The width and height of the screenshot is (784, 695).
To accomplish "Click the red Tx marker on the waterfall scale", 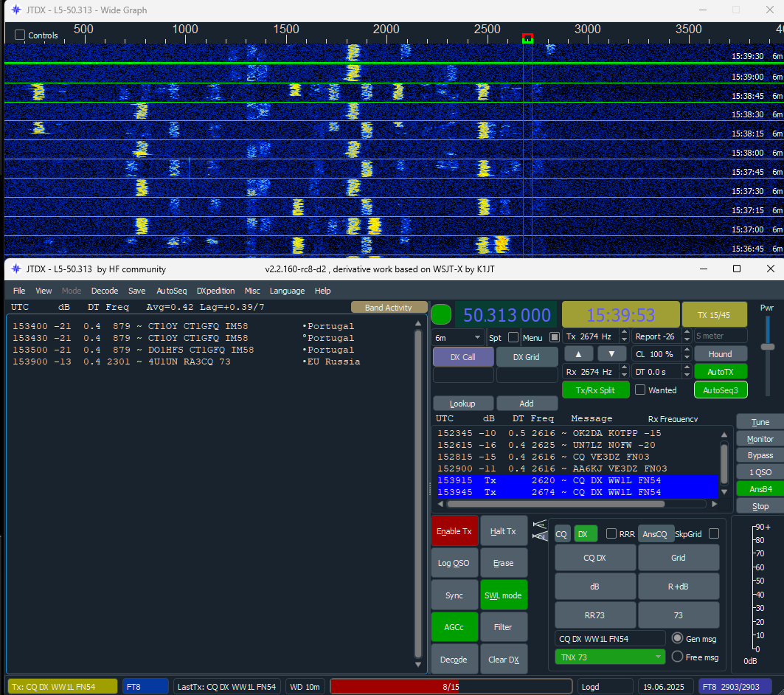I will (x=527, y=38).
